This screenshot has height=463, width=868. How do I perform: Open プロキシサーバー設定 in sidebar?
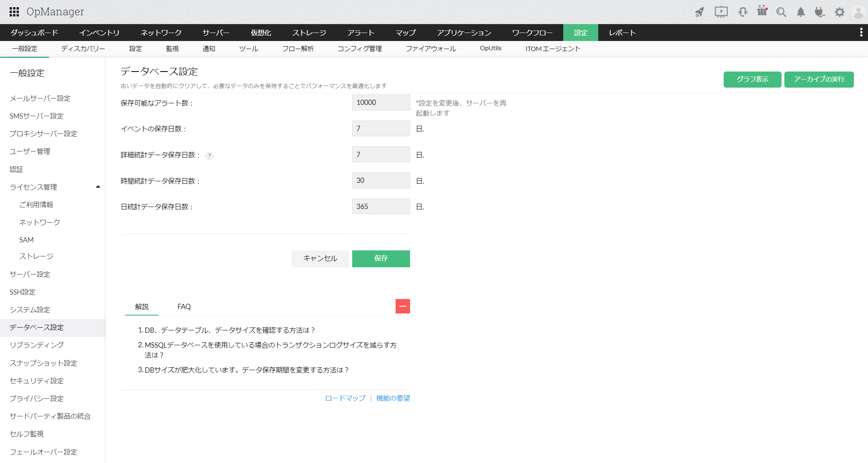tap(43, 134)
